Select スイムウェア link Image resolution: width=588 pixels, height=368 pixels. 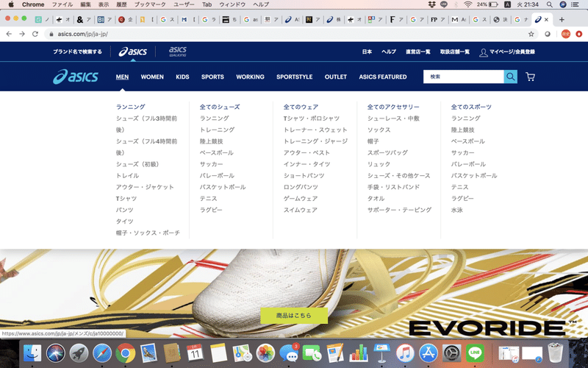pyautogui.click(x=301, y=210)
